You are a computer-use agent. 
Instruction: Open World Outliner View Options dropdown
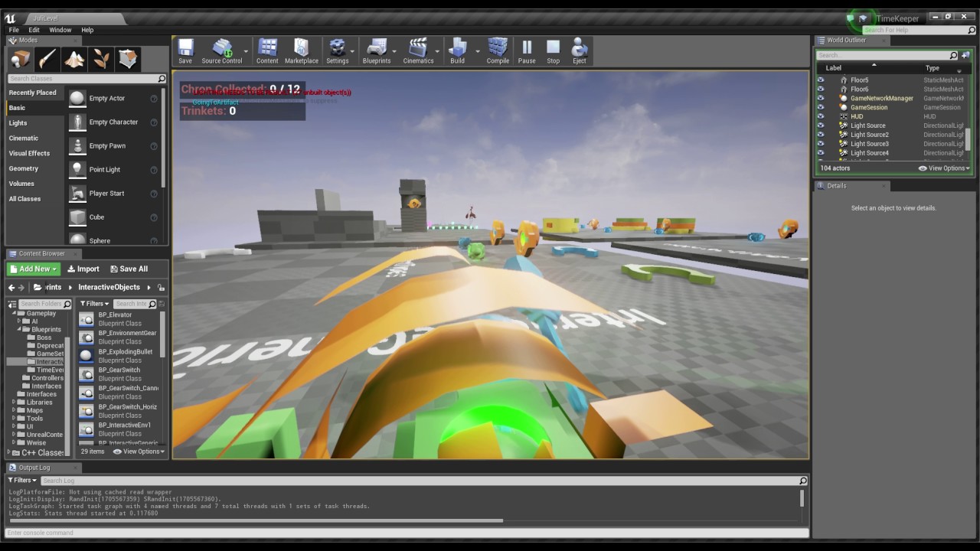[x=944, y=168]
